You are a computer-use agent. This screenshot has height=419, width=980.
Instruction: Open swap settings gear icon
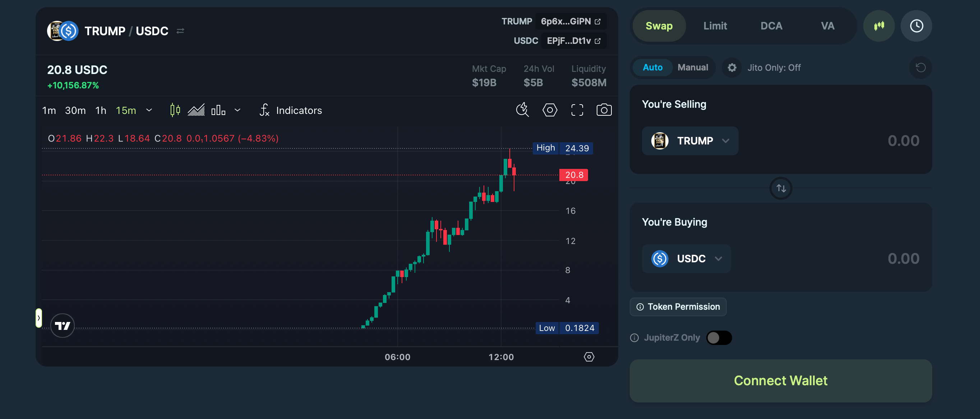tap(732, 67)
